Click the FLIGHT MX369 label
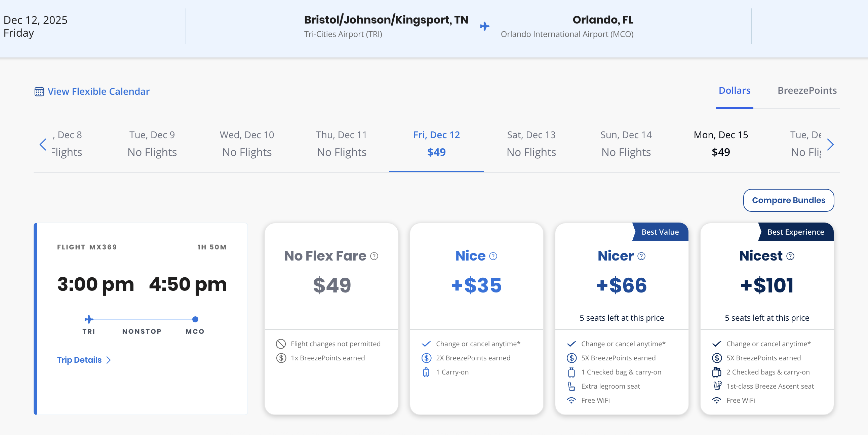Screen dimensions: 868x435 click(87, 247)
